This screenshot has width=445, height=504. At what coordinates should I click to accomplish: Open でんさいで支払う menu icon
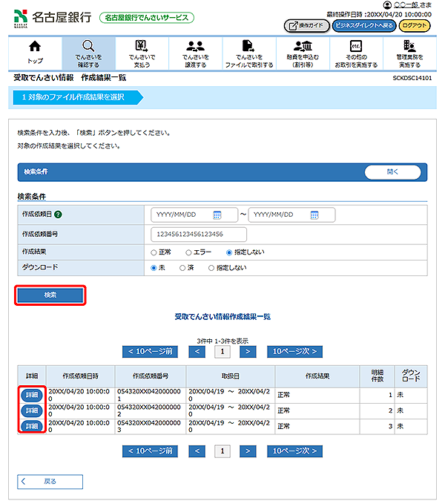pyautogui.click(x=141, y=47)
